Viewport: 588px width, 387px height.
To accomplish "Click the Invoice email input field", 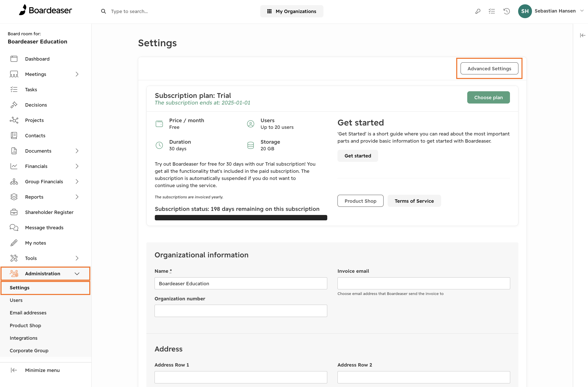I will click(424, 283).
